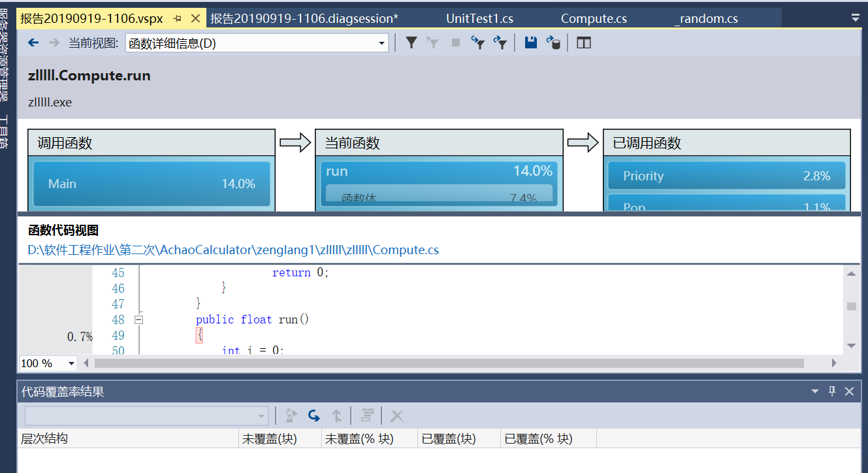This screenshot has height=473, width=868.
Task: Click the 调用函数 header
Action: (152, 142)
